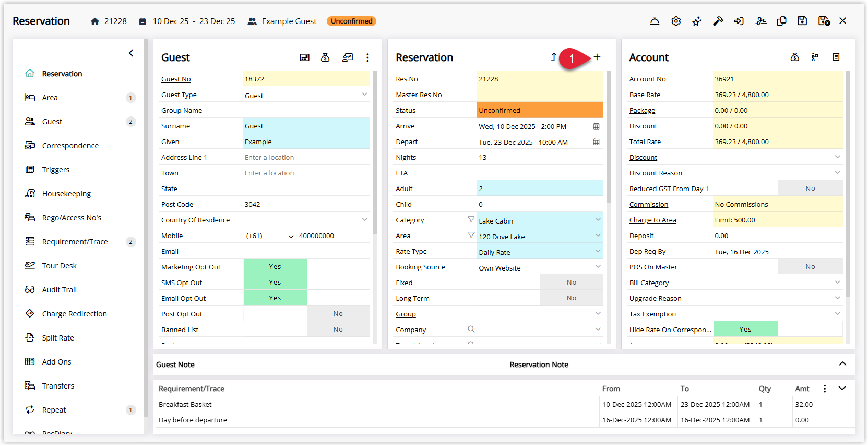
Task: Click the plus icon in Reservation panel
Action: (597, 57)
